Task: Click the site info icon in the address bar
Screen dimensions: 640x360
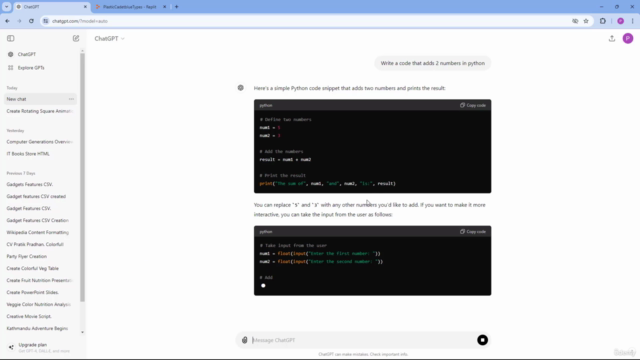Action: (46, 21)
